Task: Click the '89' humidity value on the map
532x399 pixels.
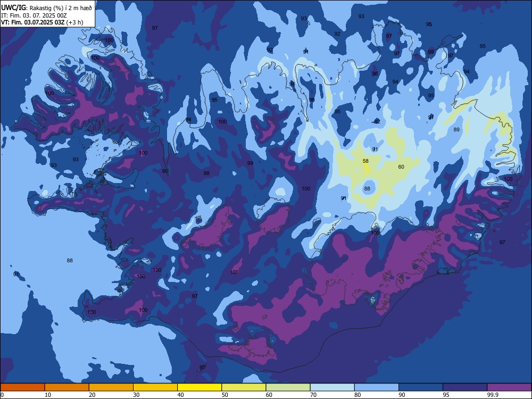Action: click(x=456, y=129)
